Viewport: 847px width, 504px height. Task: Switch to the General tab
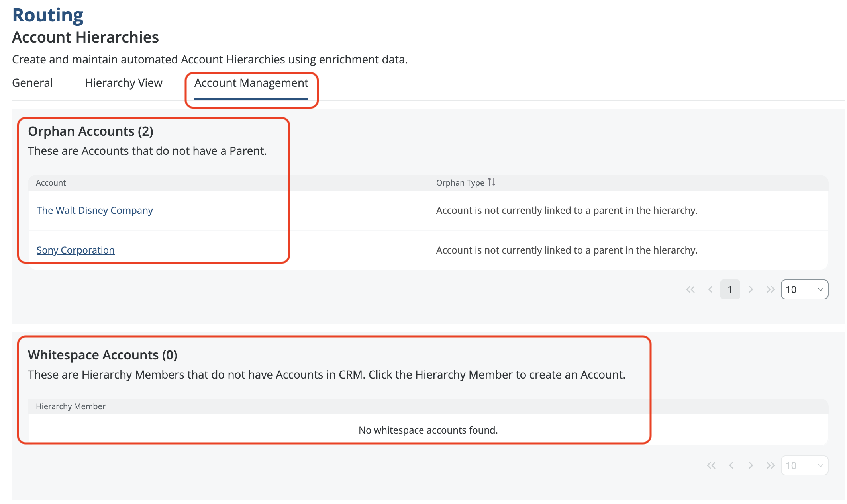[x=32, y=83]
